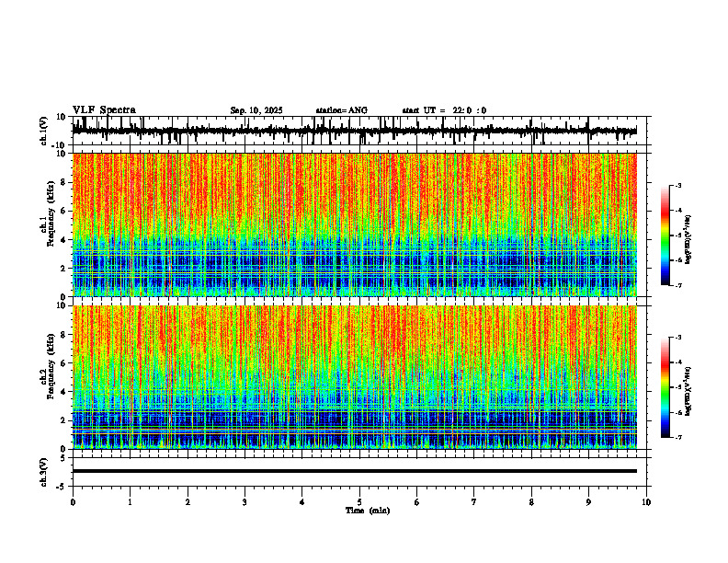Click the "1" tick on time axis
The height and width of the screenshot is (563, 728).
coord(130,502)
